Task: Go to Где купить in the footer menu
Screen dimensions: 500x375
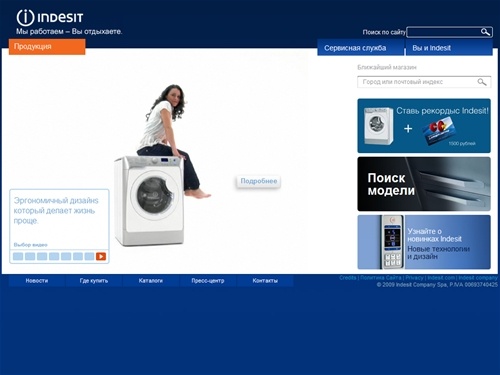Action: (x=94, y=281)
